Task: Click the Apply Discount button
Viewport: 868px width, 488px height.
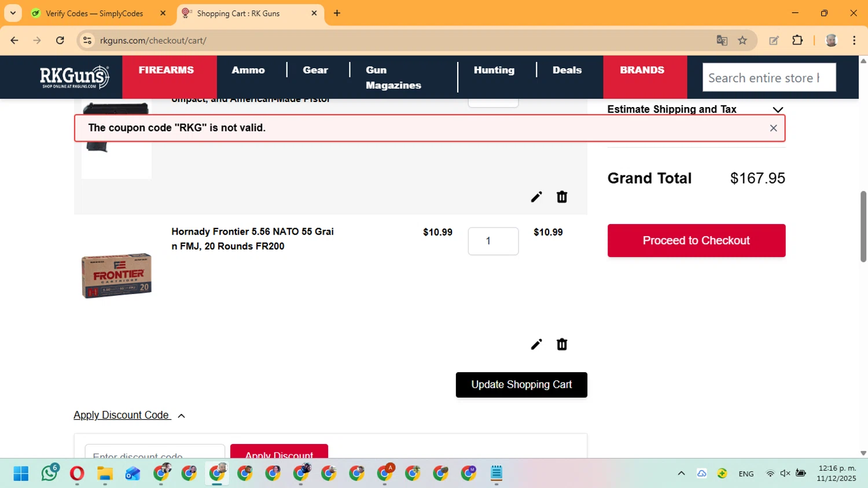Action: click(x=279, y=452)
